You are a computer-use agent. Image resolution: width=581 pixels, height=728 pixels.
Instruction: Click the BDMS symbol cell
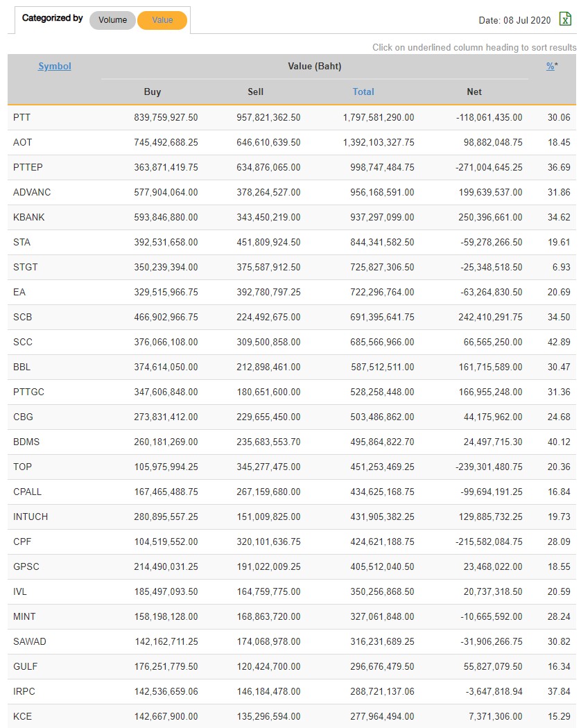tap(26, 442)
